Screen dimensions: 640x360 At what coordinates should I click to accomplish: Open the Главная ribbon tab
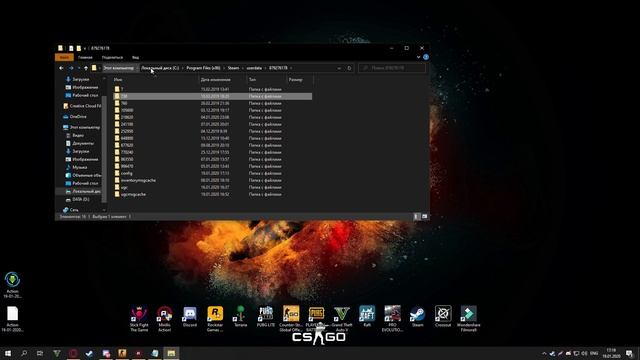[x=85, y=58]
